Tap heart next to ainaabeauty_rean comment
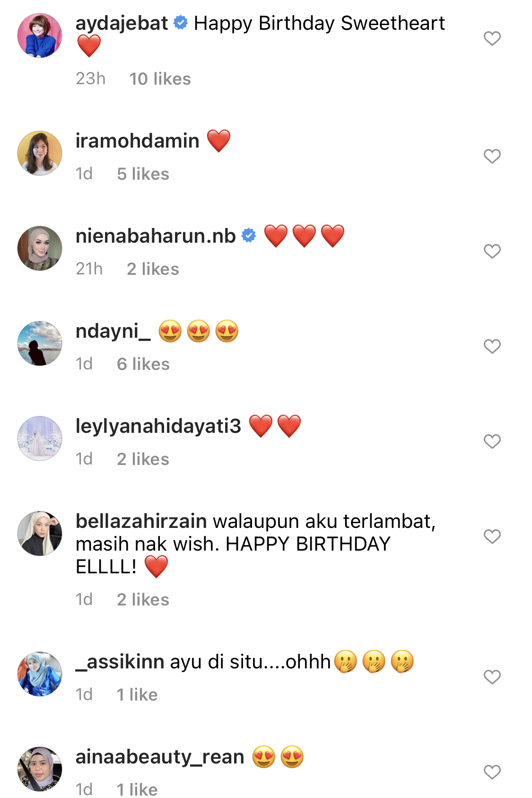The image size is (532, 798). pyautogui.click(x=492, y=772)
